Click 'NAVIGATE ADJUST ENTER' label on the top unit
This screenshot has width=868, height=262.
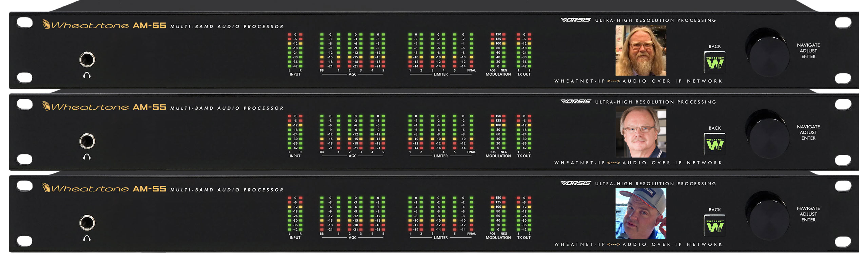[x=808, y=51]
